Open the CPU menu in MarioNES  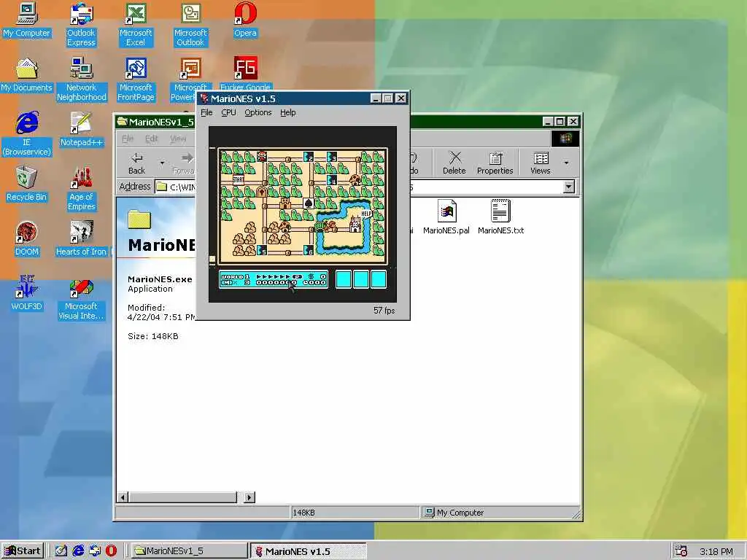coord(228,112)
